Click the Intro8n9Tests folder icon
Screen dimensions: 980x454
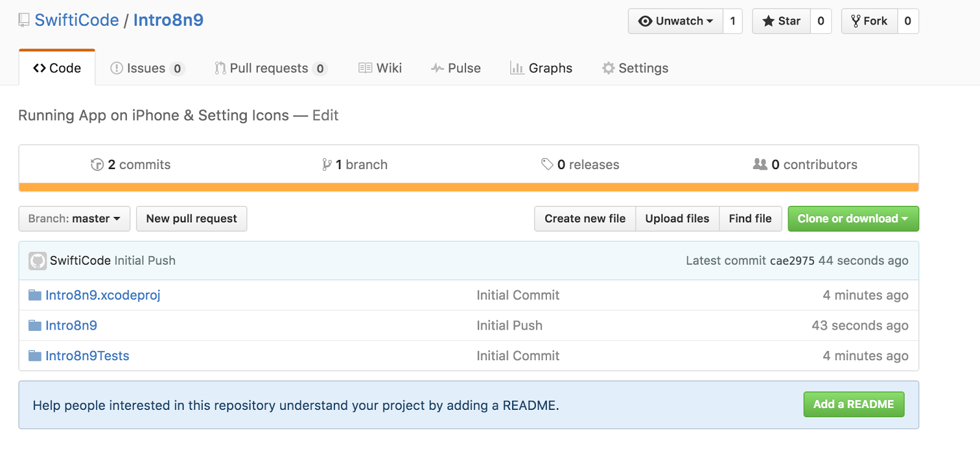pos(35,356)
